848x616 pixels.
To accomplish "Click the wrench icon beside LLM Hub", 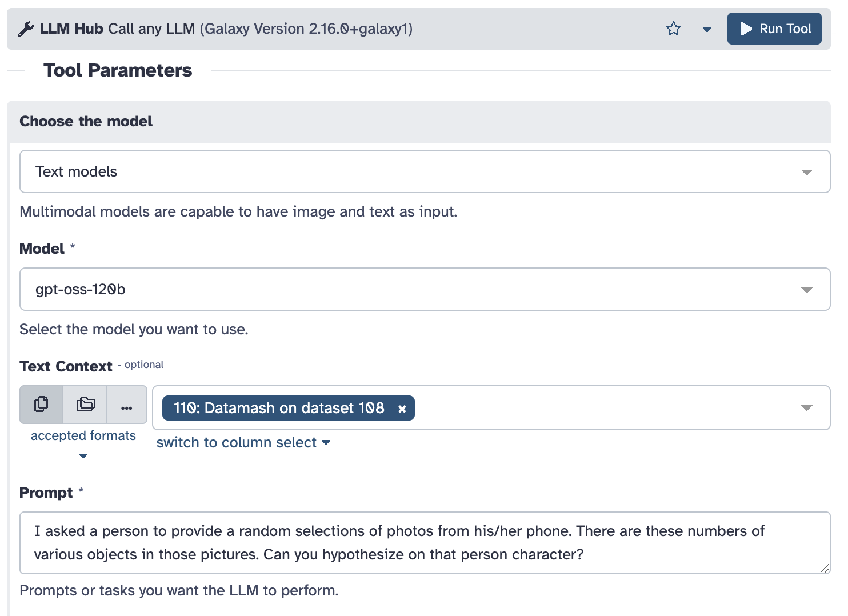I will (26, 29).
